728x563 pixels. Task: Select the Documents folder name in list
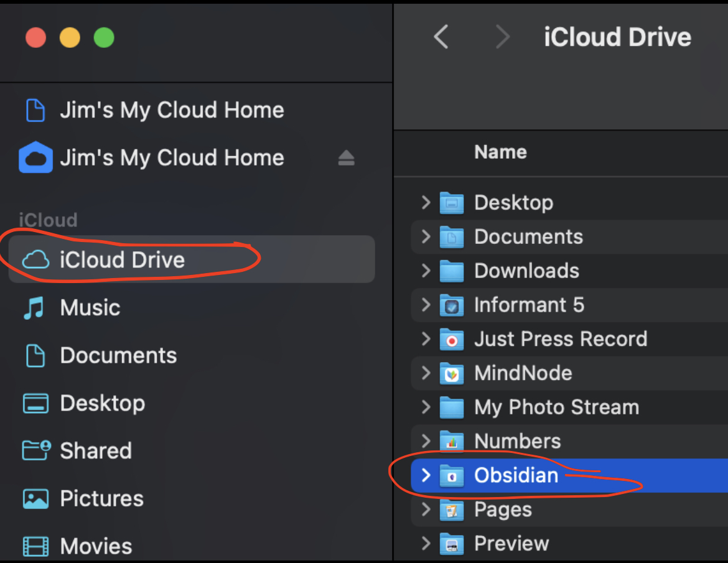coord(528,237)
